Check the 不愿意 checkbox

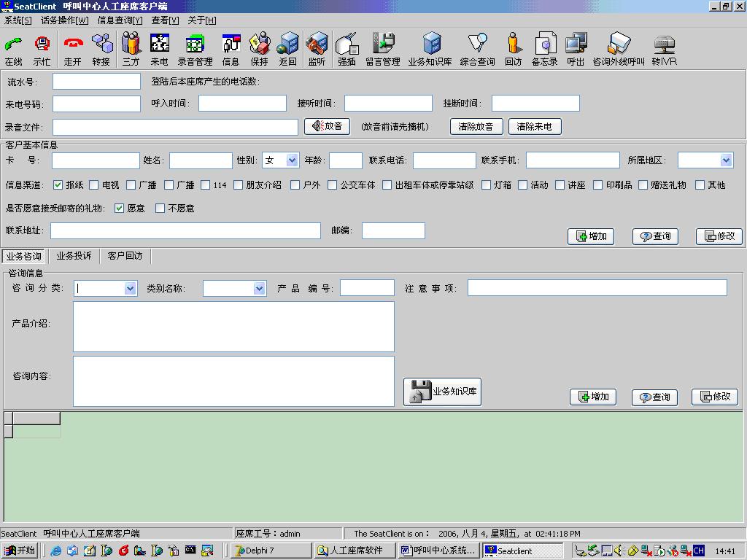(160, 209)
